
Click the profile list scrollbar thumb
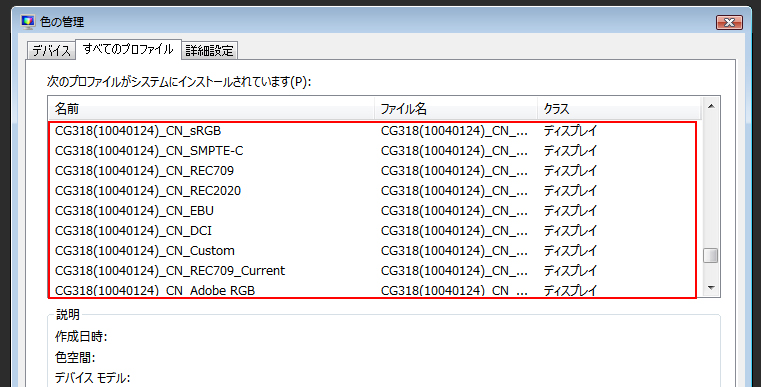(711, 255)
